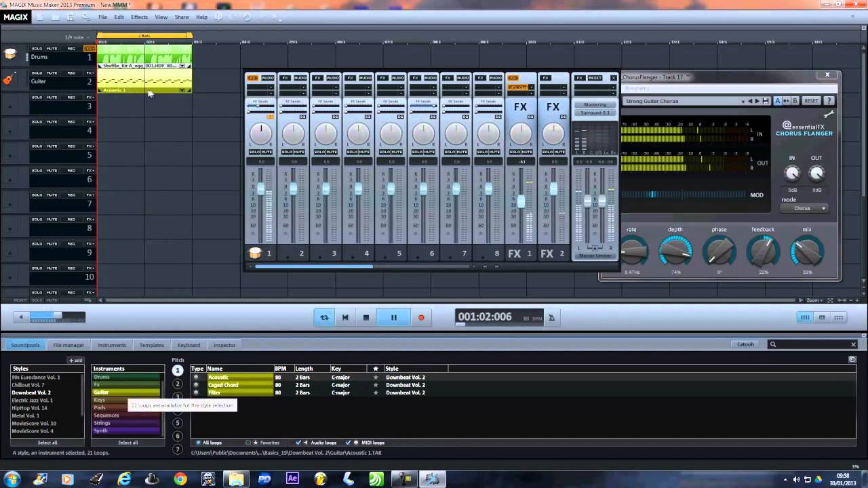Open the File menu
This screenshot has height=488, width=868.
pyautogui.click(x=102, y=17)
